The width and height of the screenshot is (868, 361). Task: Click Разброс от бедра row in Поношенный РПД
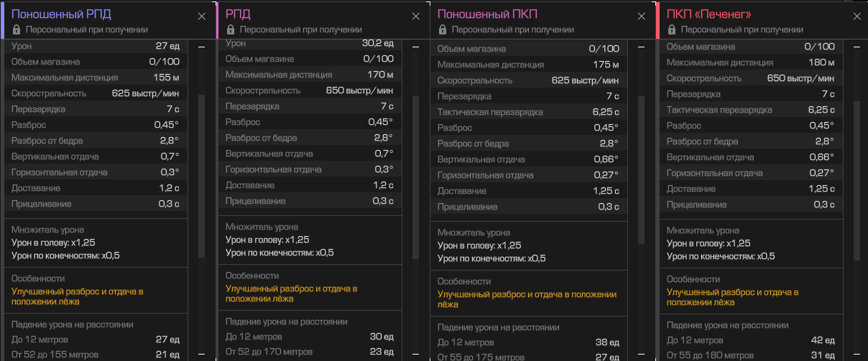point(96,141)
